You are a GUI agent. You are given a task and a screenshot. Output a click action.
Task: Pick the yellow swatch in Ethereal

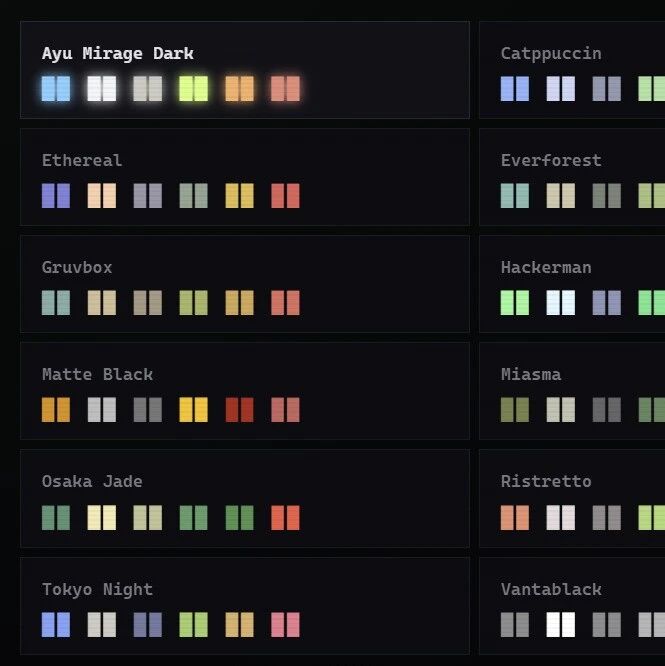(x=240, y=196)
